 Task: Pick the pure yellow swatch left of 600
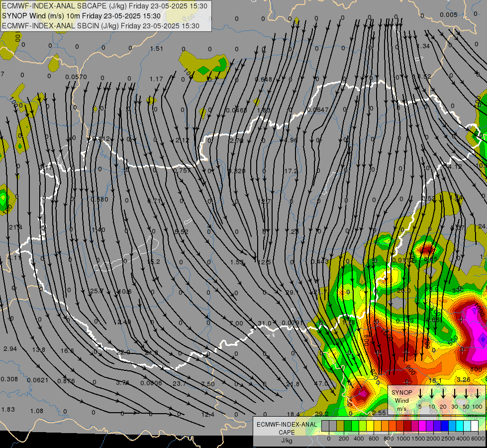[x=370, y=426]
